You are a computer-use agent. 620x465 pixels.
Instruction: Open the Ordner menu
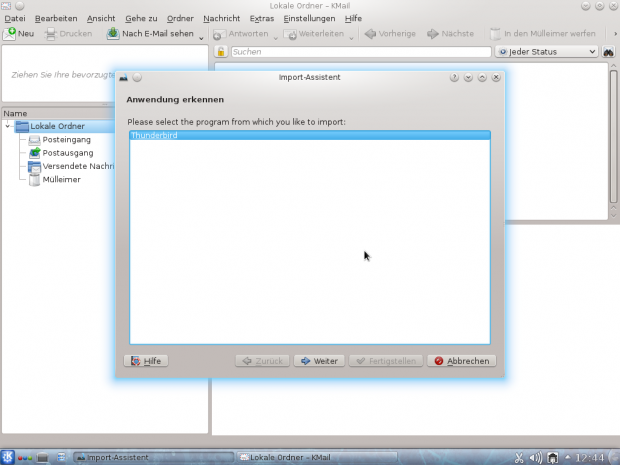[180, 19]
